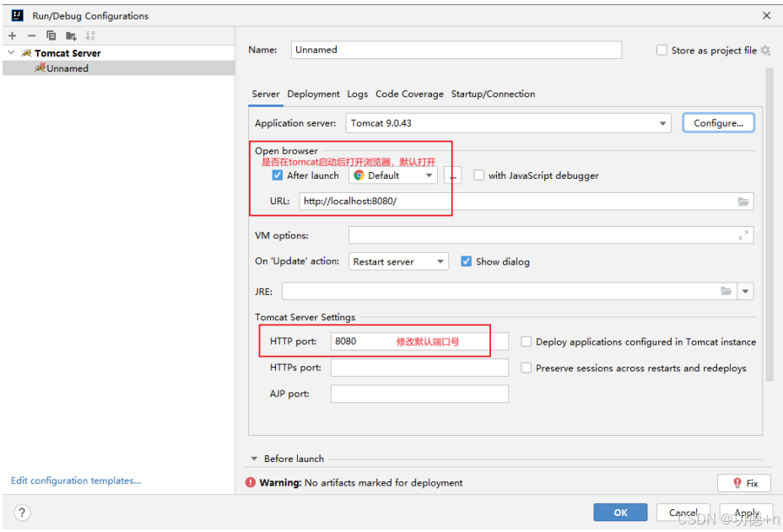Click the VM options input field
This screenshot has width=783, height=532.
point(551,235)
